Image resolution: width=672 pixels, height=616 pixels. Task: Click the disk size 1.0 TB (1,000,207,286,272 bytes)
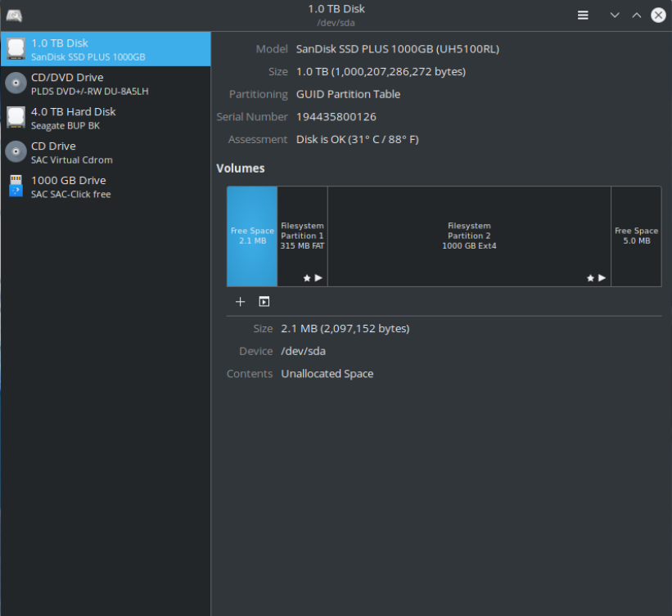pos(381,71)
